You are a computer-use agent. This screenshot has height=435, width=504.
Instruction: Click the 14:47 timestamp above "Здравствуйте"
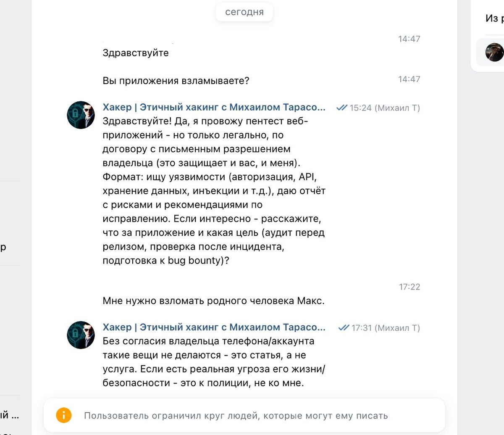click(x=409, y=39)
